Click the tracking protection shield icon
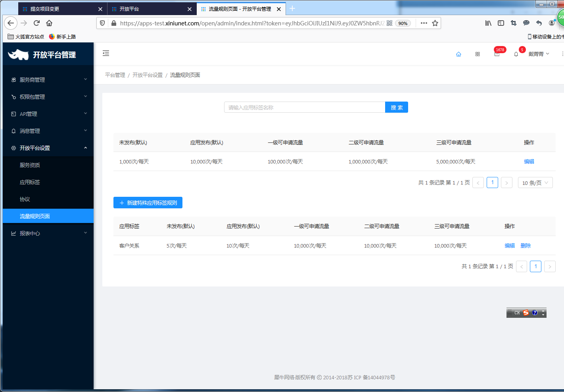Viewport: 564px width, 392px height. pyautogui.click(x=102, y=23)
